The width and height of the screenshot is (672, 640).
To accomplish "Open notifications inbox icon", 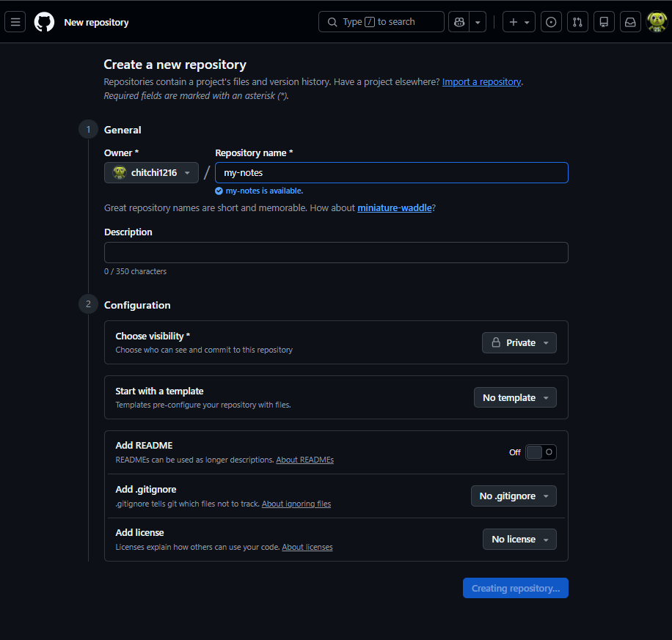I will 630,22.
